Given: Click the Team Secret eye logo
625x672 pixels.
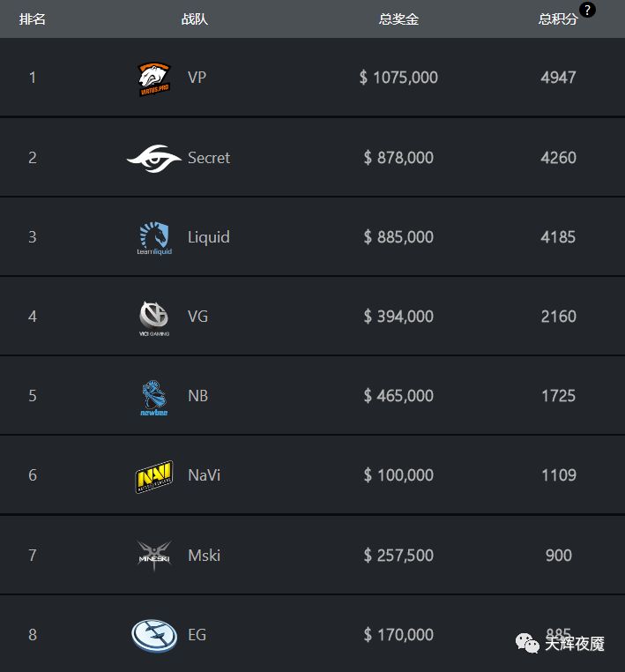Looking at the screenshot, I should coord(154,159).
